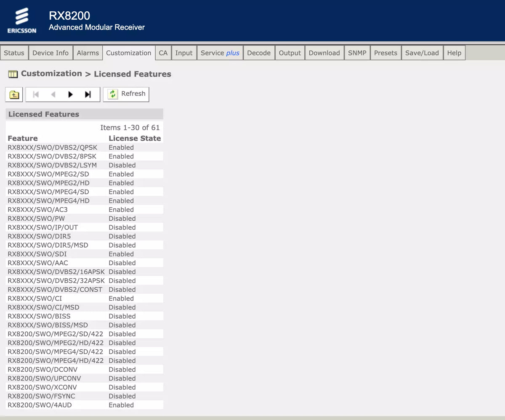Image resolution: width=505 pixels, height=420 pixels.
Task: Select RX8XXX/SWO/AC3 feature
Action: point(37,209)
